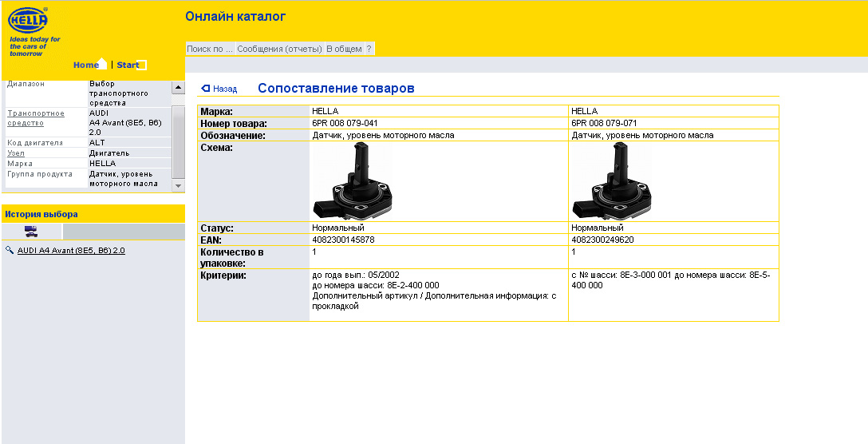Open AUDI A4 Avant (8E5, B6) 2.0 history link
The height and width of the screenshot is (444, 868).
coord(71,251)
